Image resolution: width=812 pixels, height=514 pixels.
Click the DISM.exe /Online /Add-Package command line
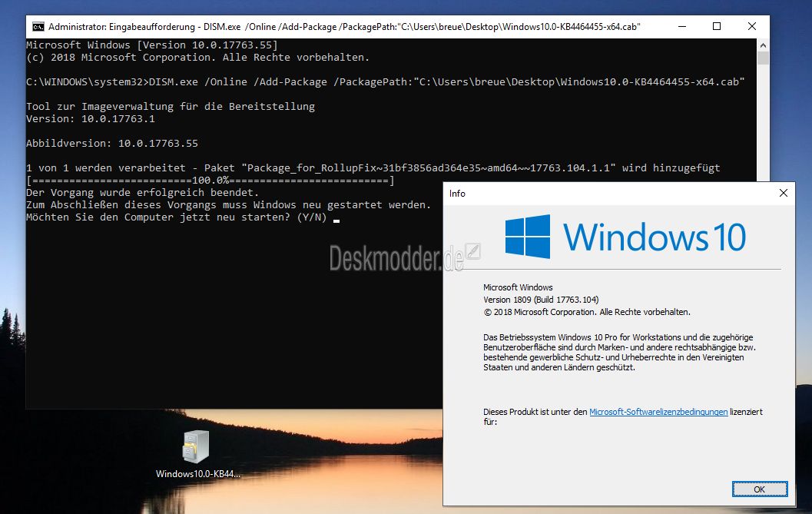coord(386,82)
